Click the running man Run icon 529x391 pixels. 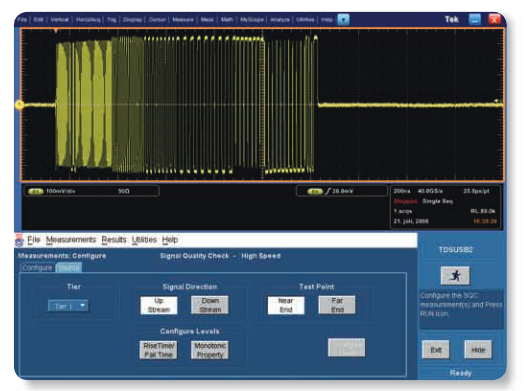pyautogui.click(x=455, y=276)
